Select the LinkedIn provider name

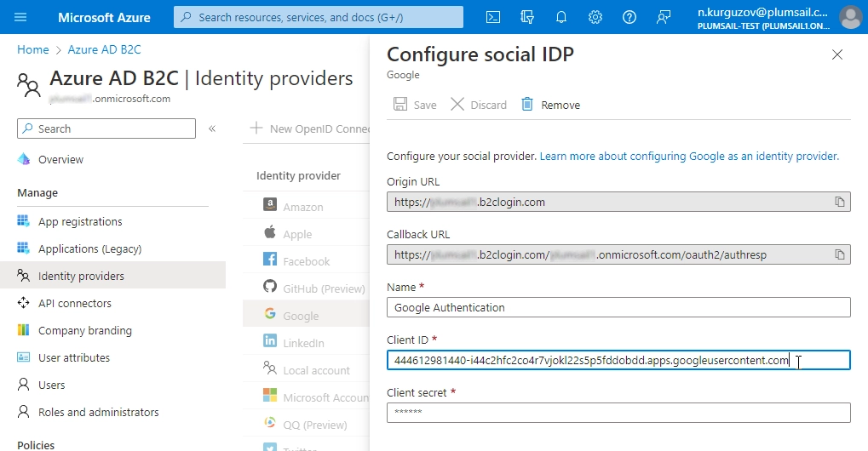[x=303, y=343]
